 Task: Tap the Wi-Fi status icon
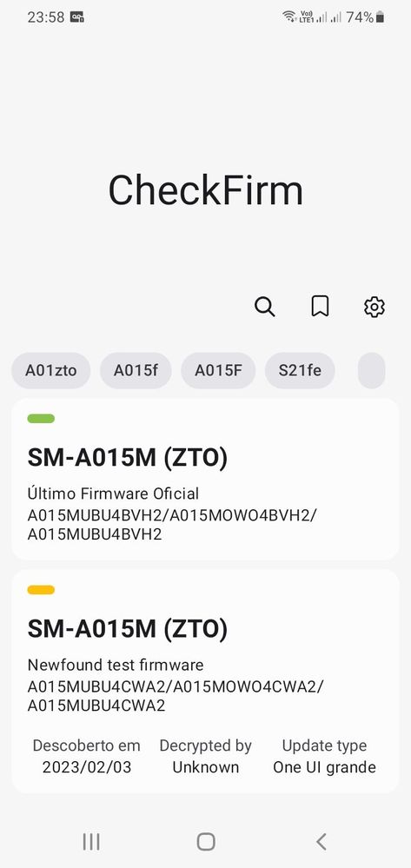(289, 17)
